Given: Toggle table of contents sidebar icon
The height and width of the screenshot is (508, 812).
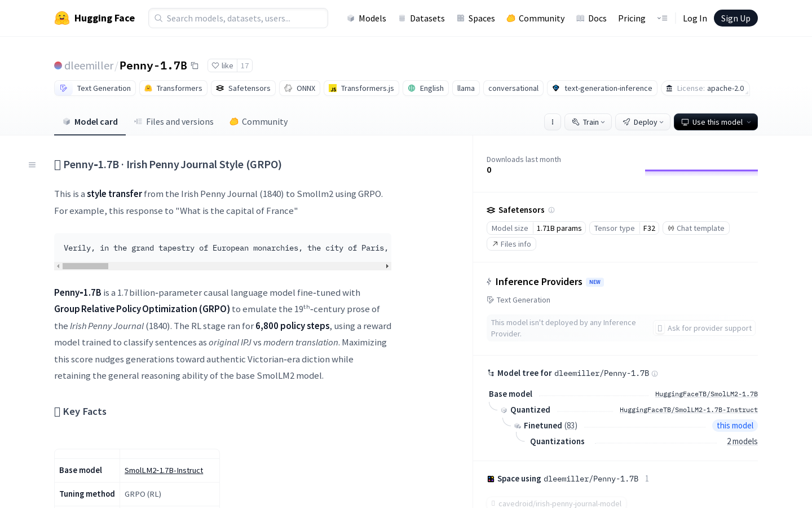Looking at the screenshot, I should (x=32, y=165).
